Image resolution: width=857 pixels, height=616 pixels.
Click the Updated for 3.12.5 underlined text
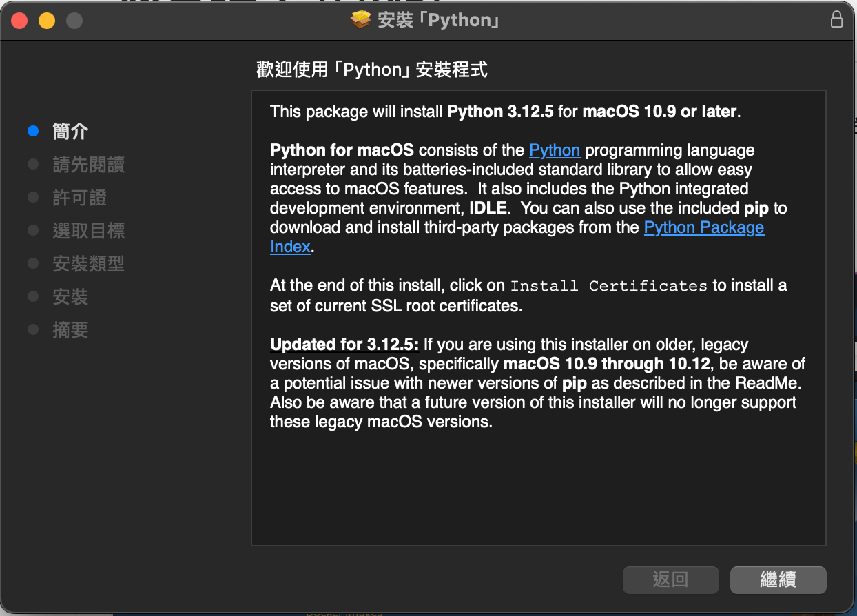(x=344, y=345)
